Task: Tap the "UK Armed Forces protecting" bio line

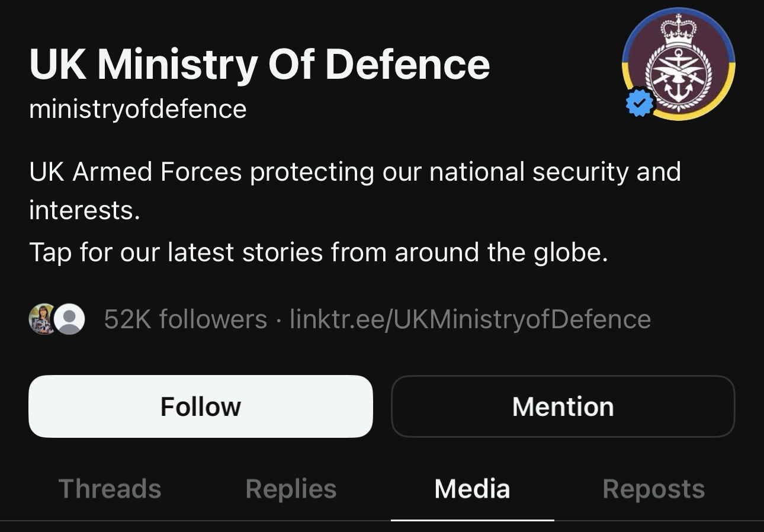Action: tap(354, 172)
